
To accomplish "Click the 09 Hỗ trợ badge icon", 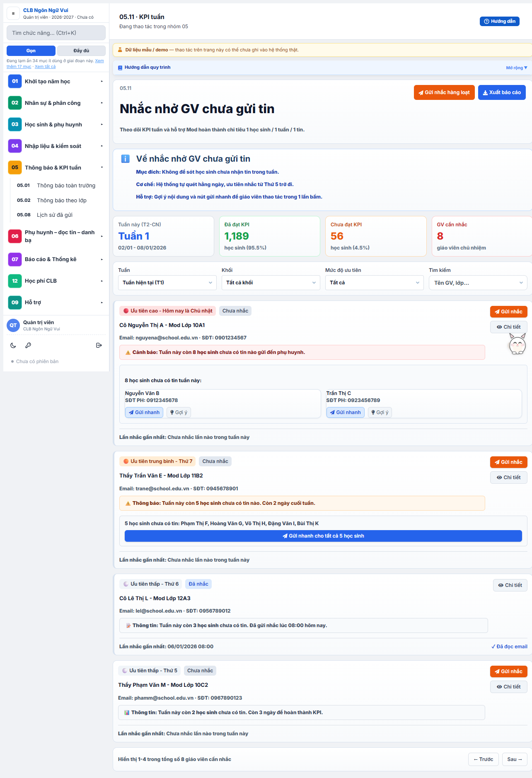I will pyautogui.click(x=15, y=303).
